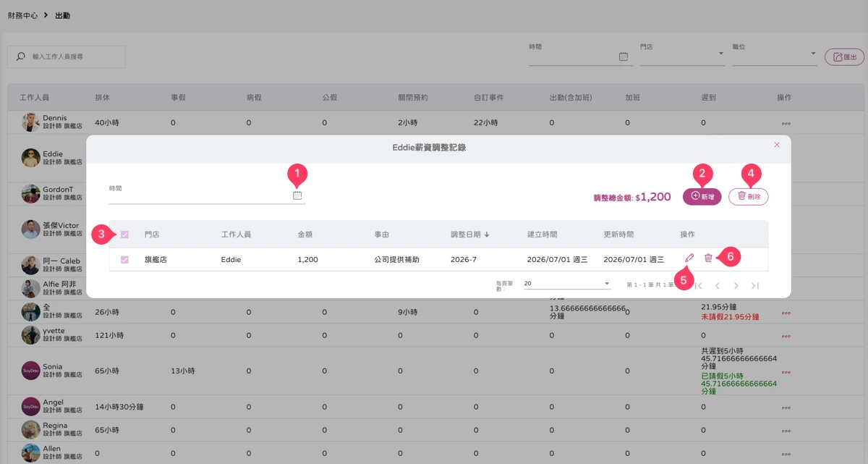This screenshot has height=464, width=868.
Task: Go to the next page arrow in the dialog
Action: pyautogui.click(x=736, y=286)
